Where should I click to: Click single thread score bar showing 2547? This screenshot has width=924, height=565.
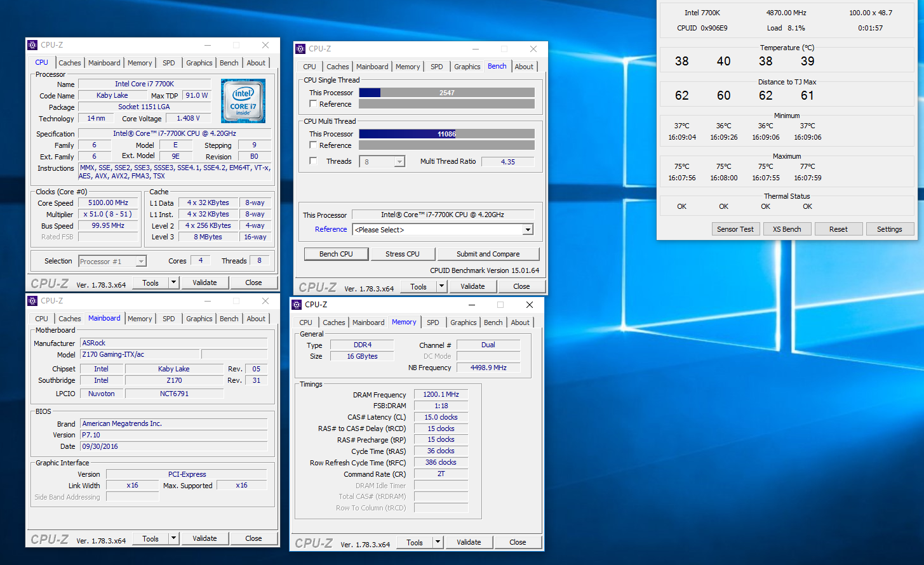click(447, 93)
